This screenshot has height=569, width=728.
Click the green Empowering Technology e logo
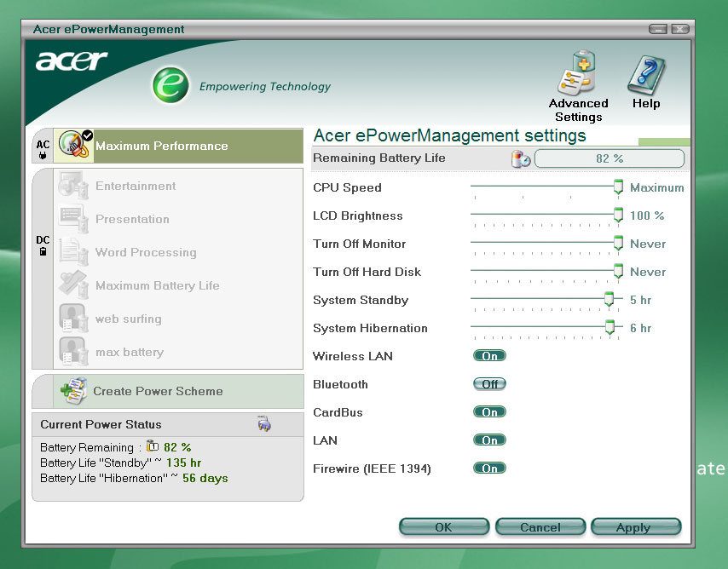[170, 85]
